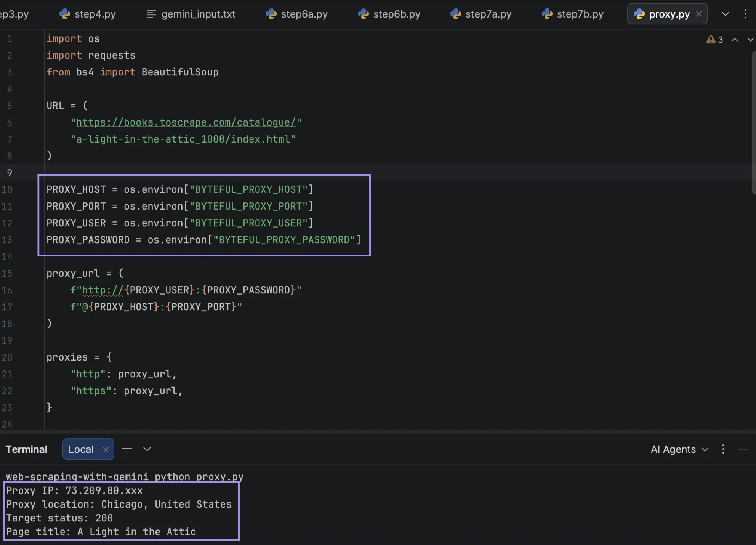Click the "a-light-in-the-attic_1000/index.html" string
The height and width of the screenshot is (545, 756).
tap(183, 139)
